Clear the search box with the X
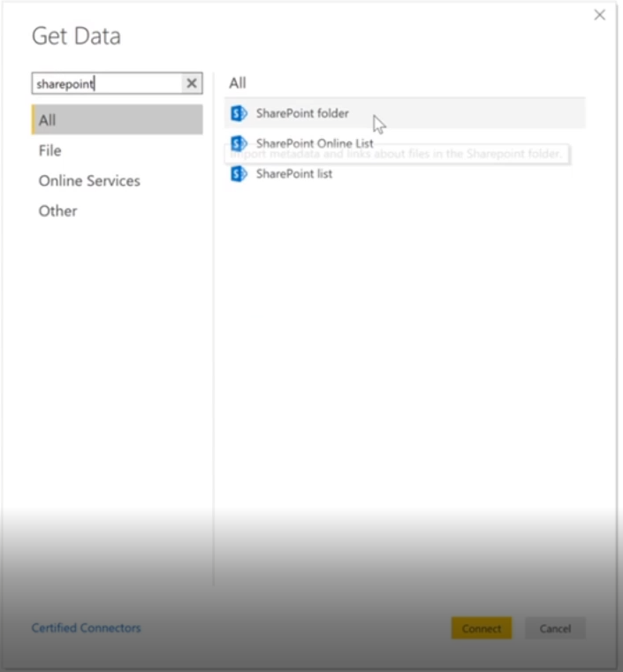This screenshot has width=623, height=672. (192, 83)
